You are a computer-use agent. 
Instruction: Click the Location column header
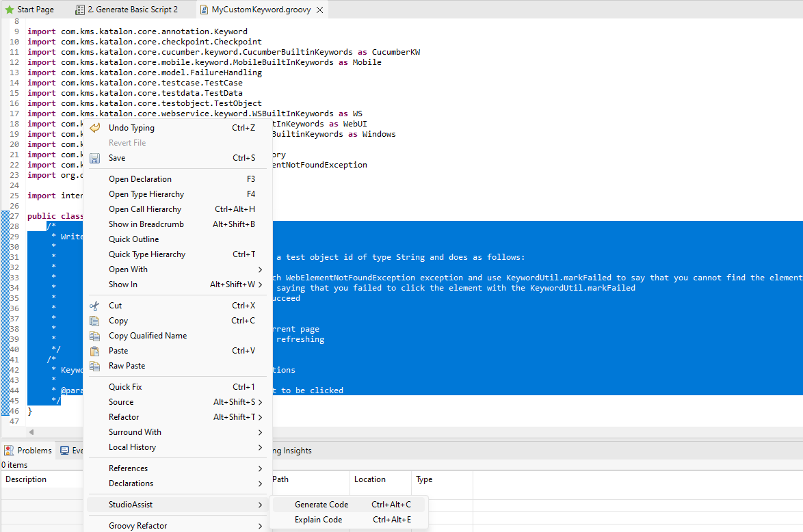[x=380, y=479]
